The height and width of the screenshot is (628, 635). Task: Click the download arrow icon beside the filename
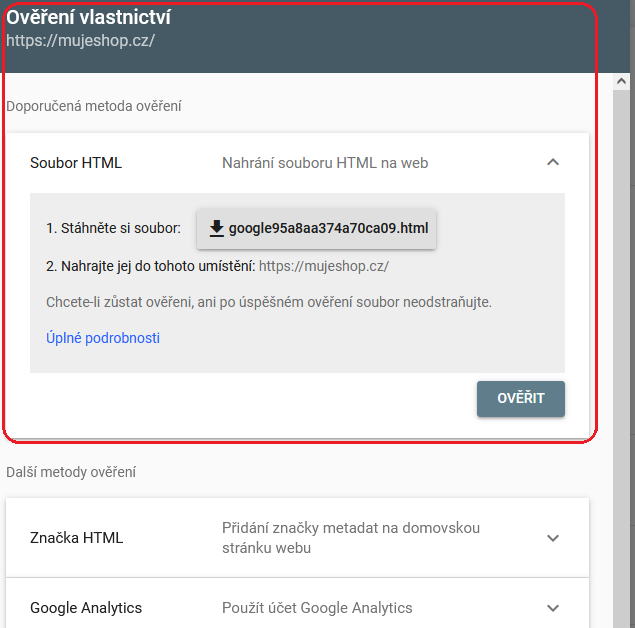coord(216,228)
